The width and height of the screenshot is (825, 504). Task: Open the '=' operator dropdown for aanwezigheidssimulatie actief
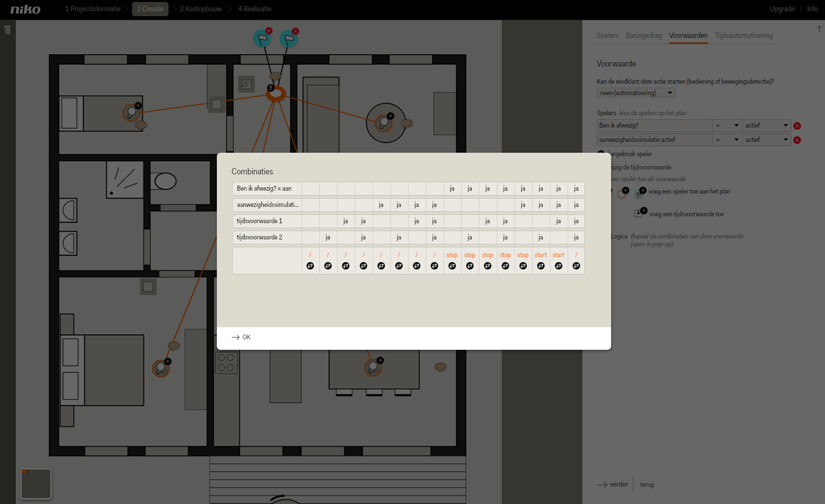tap(727, 140)
